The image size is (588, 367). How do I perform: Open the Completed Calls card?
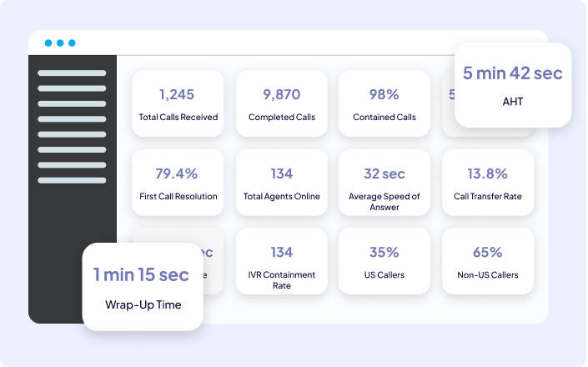[282, 103]
